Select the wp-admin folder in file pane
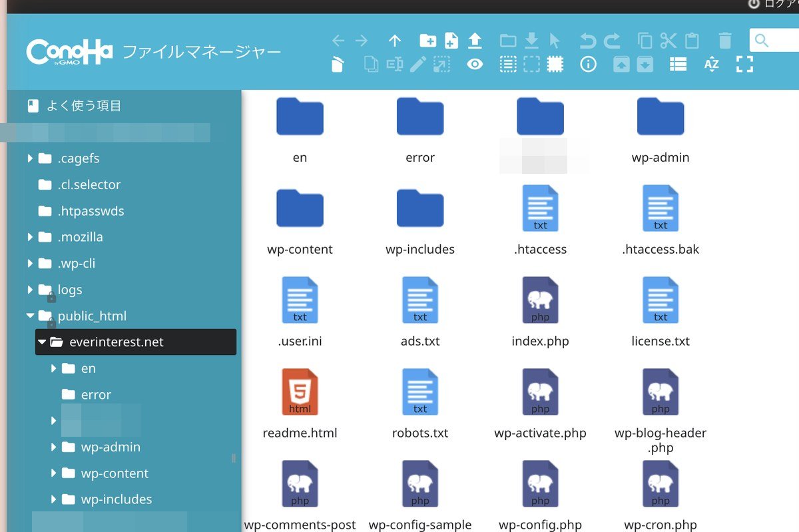Viewport: 799px width, 532px height. [661, 131]
